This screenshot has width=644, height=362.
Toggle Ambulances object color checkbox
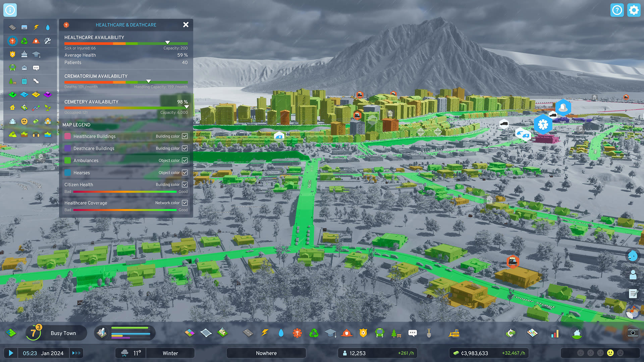[x=185, y=160]
